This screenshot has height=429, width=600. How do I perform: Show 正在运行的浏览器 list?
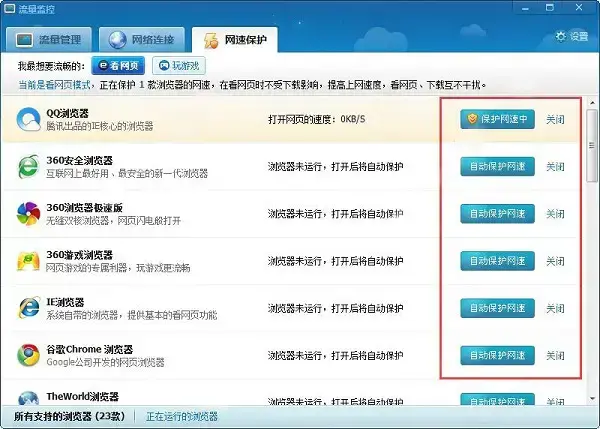182,416
